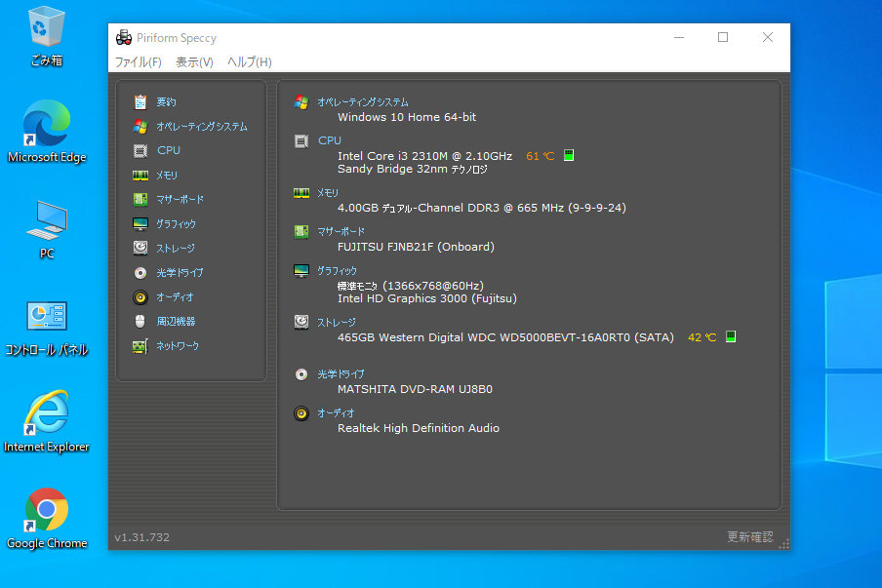The image size is (882, 588).
Task: Click the マザーボード icon in sidebar
Action: click(140, 200)
